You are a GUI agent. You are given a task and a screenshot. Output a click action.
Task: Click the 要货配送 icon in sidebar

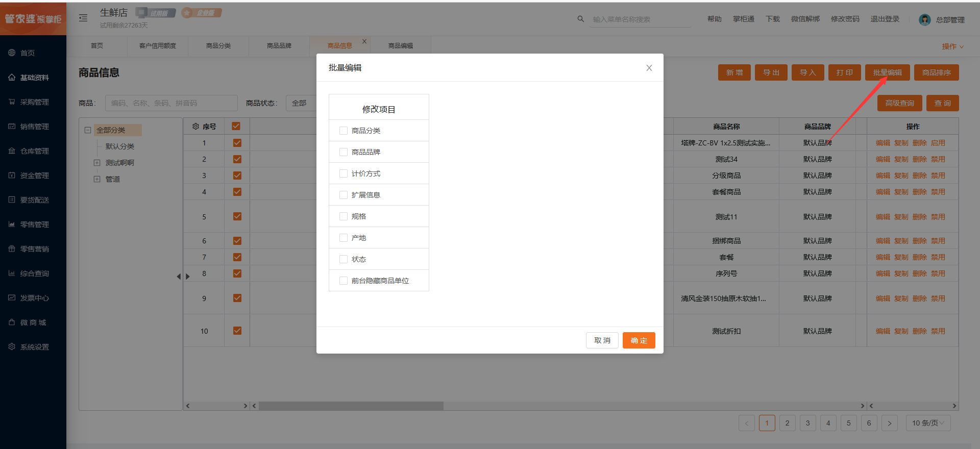[x=12, y=199]
